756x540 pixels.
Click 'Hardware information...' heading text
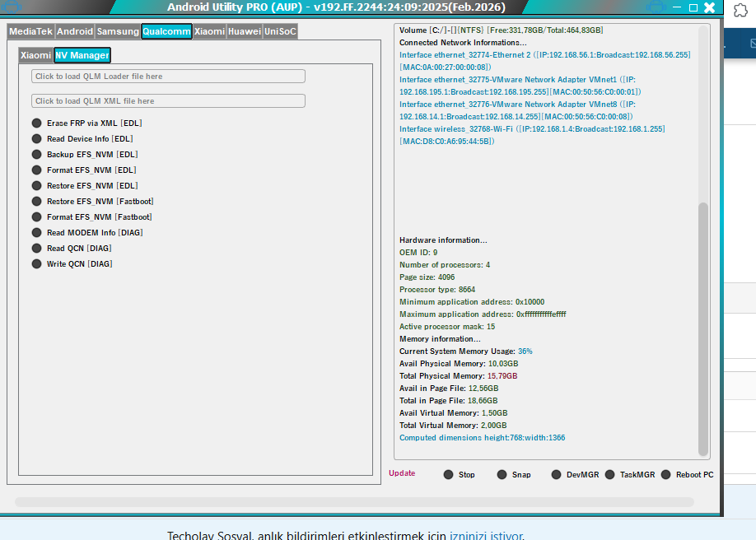point(443,240)
